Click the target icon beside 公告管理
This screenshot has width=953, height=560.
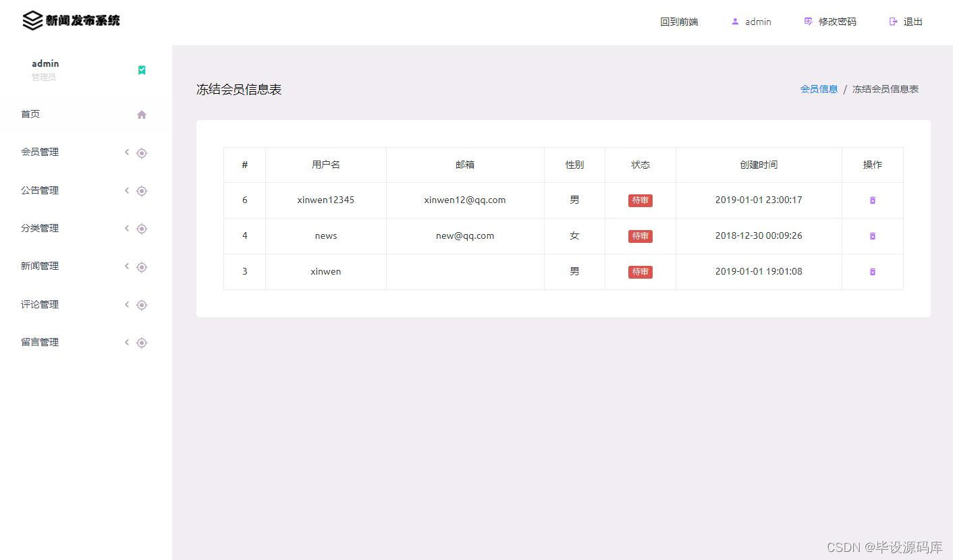tap(142, 191)
